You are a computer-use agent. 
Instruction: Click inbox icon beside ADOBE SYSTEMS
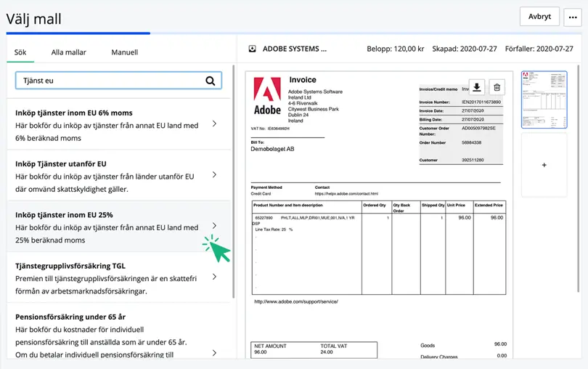tap(253, 49)
